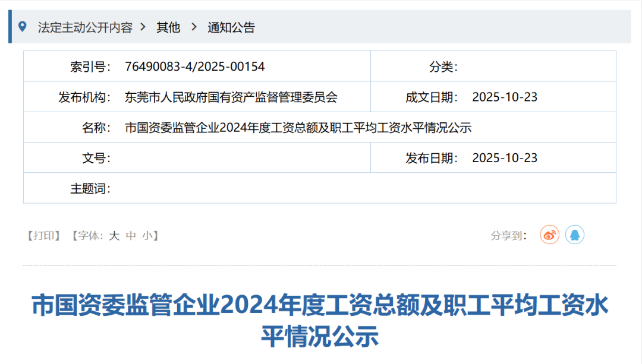Set font size to medium (中)
The height and width of the screenshot is (364, 642).
131,236
